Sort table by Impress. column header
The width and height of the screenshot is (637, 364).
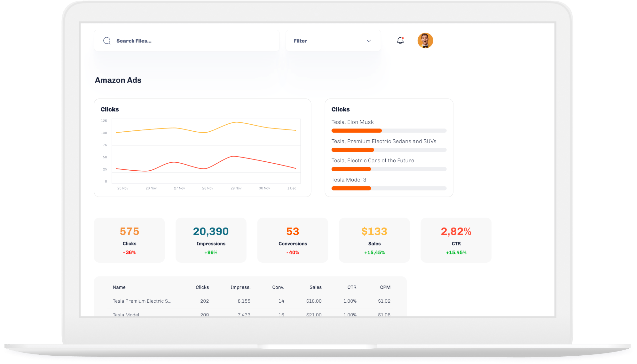pyautogui.click(x=240, y=287)
